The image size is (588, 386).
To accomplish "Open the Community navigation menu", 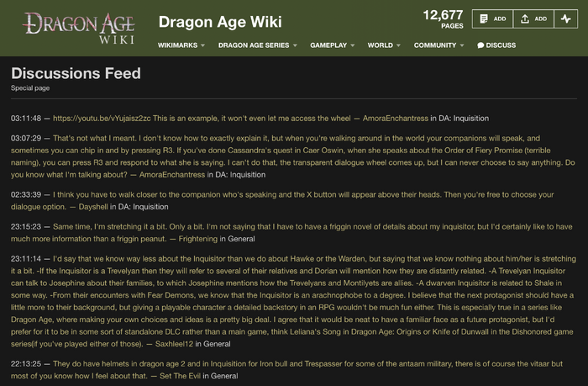I will click(x=438, y=45).
